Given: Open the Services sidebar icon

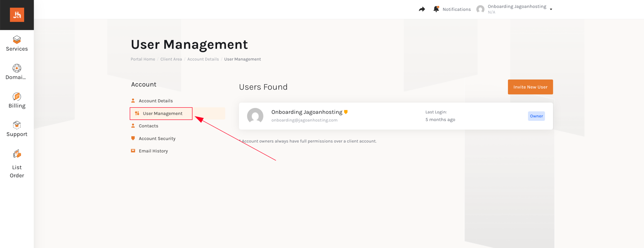Looking at the screenshot, I should point(17,40).
